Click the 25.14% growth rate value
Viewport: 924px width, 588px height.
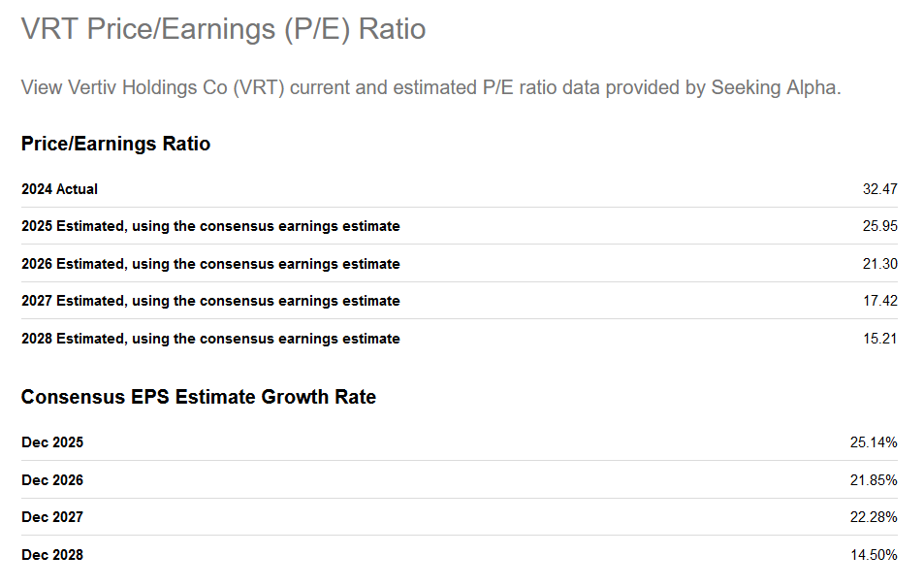(x=874, y=442)
